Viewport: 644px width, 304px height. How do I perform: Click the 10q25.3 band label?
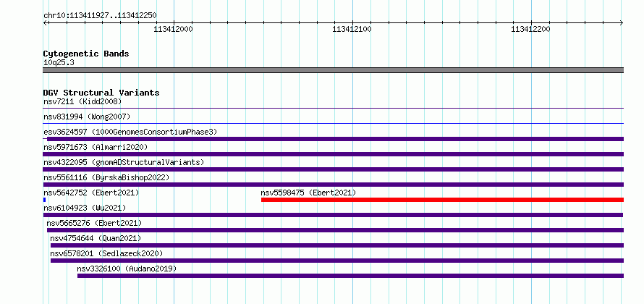point(59,63)
